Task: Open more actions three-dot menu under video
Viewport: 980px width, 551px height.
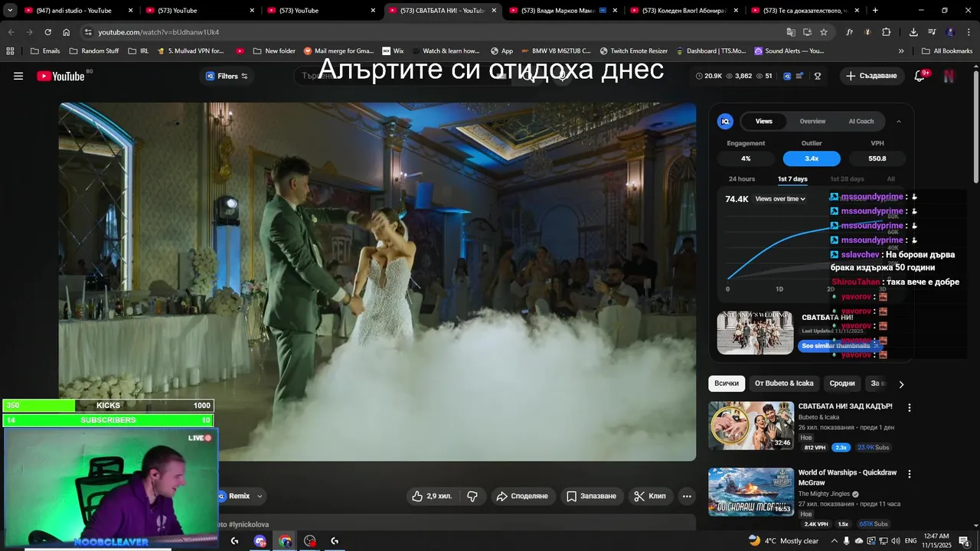Action: tap(687, 496)
